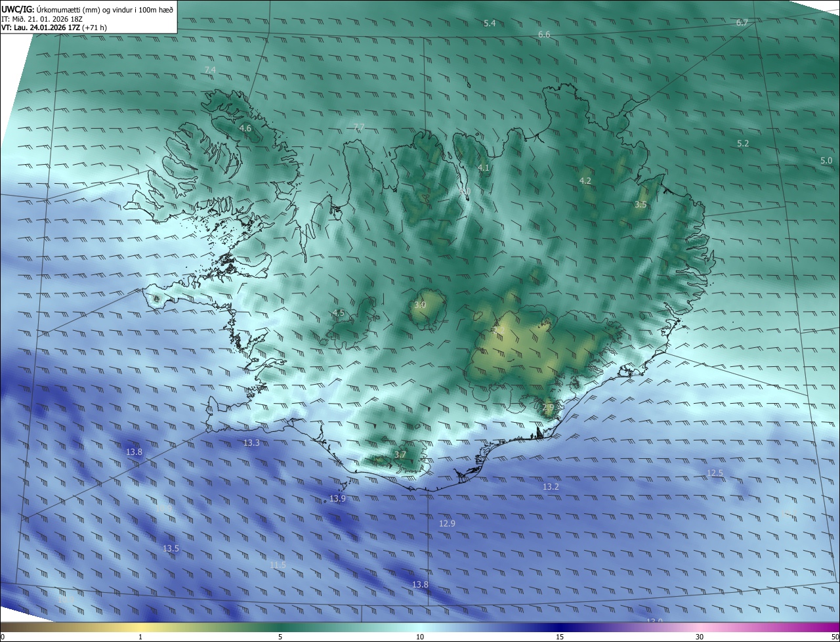Screen dimensions: 840x642
Task: Click the 4.6 value over the Westfjords
Action: tap(245, 129)
